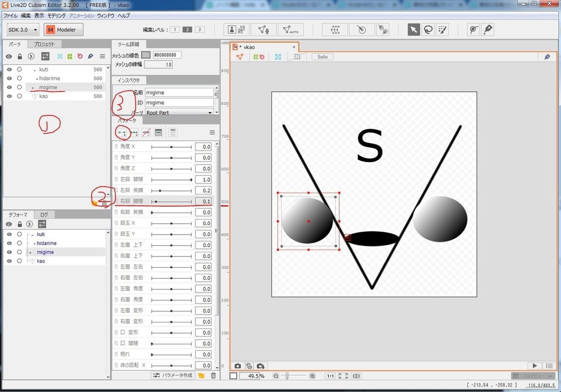The width and height of the screenshot is (561, 392).
Task: Click the pen icon at canvas toolbar right
Action: [x=547, y=57]
